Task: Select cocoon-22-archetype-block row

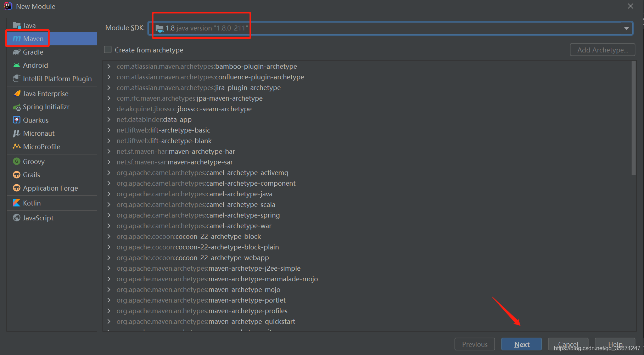Action: (367, 236)
